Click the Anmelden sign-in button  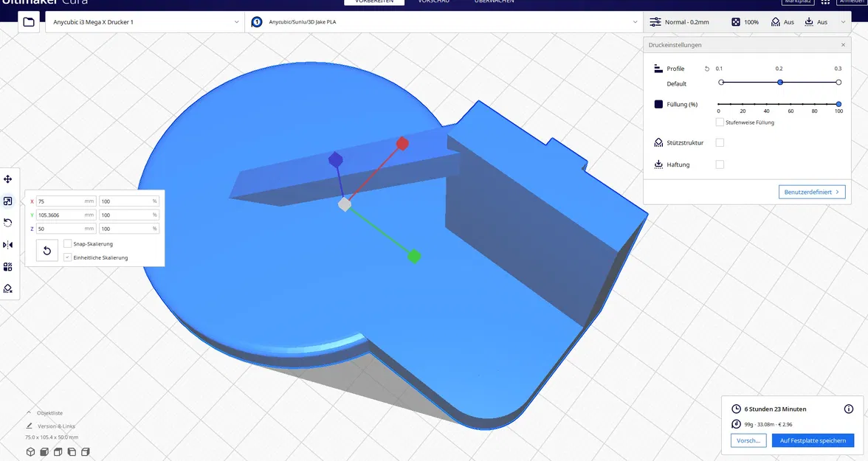tap(852, 2)
